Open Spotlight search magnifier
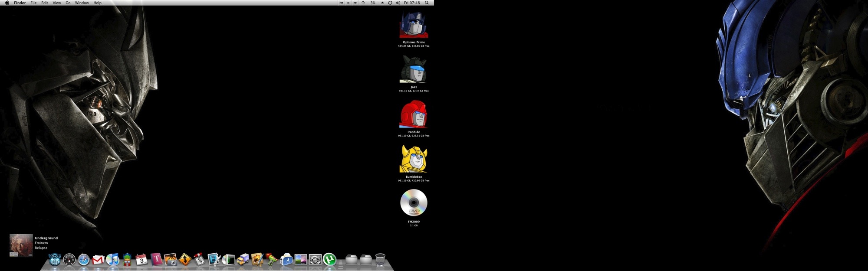Viewport: 868px width, 271px height. [427, 3]
